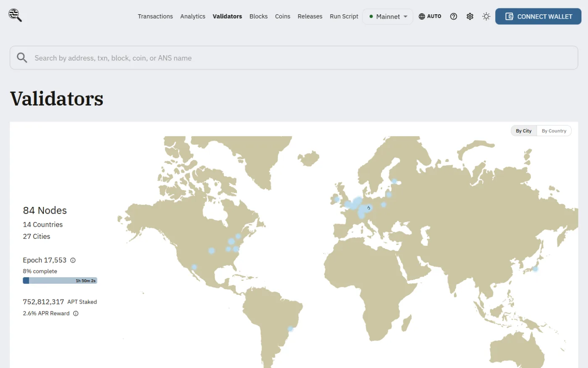Click the 27 Cities text
Viewport: 588px width, 368px height.
coord(37,236)
